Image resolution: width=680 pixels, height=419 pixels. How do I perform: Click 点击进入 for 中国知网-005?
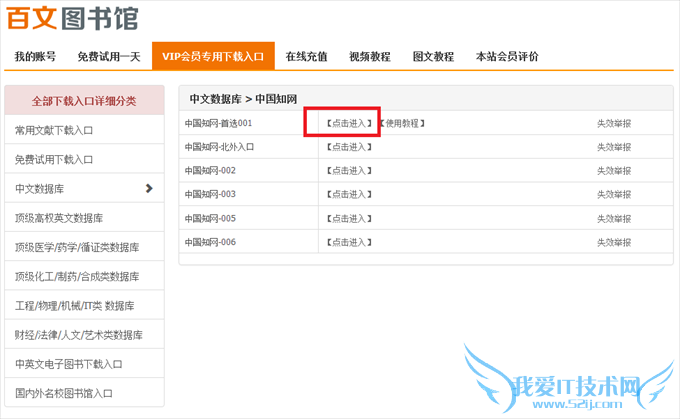point(349,218)
